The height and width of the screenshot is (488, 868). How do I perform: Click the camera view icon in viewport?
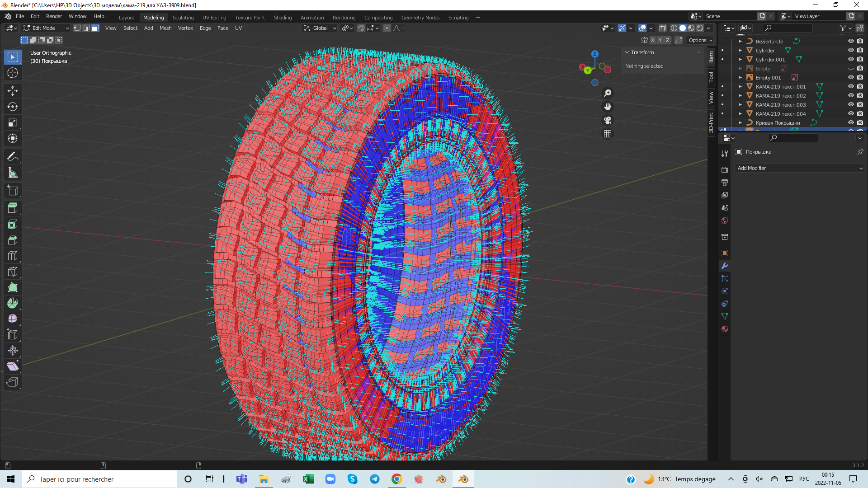tap(608, 120)
